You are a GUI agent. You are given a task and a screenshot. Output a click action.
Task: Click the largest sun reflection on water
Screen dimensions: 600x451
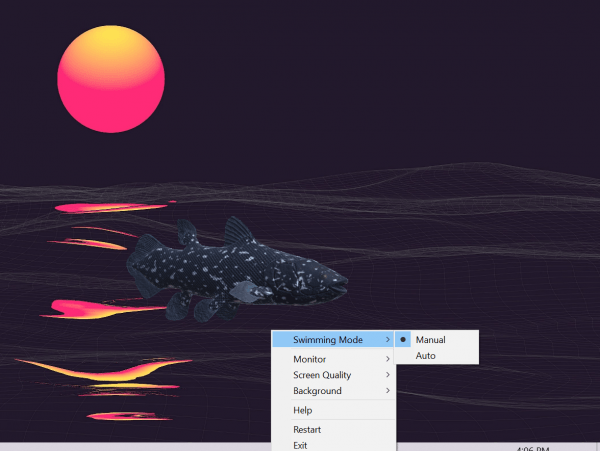(100, 368)
